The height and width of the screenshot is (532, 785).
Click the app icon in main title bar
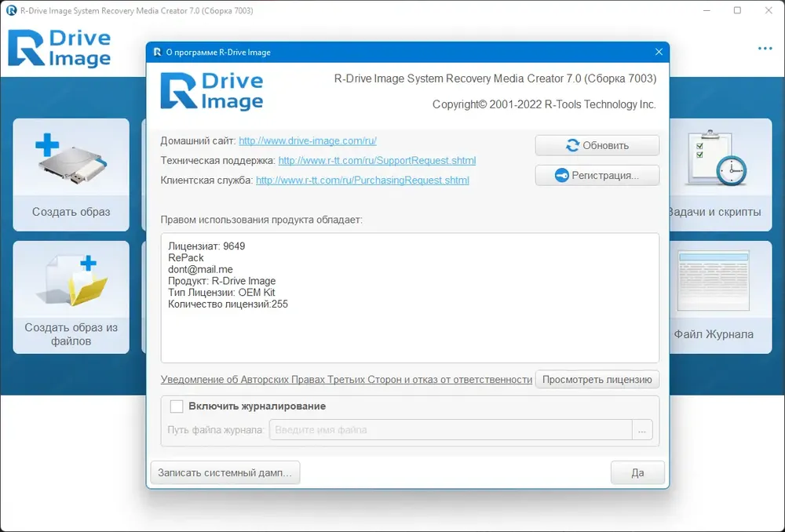[x=11, y=10]
